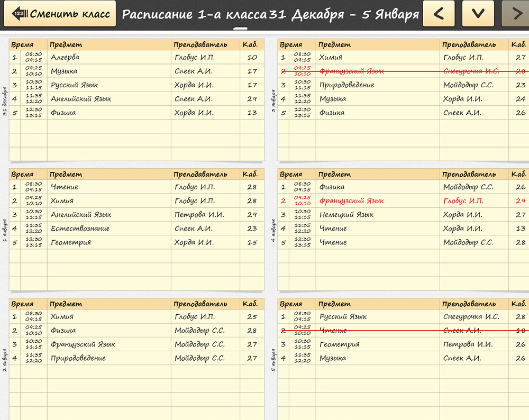Open the week dropdown with down chevron
The image size is (529, 420).
click(478, 14)
